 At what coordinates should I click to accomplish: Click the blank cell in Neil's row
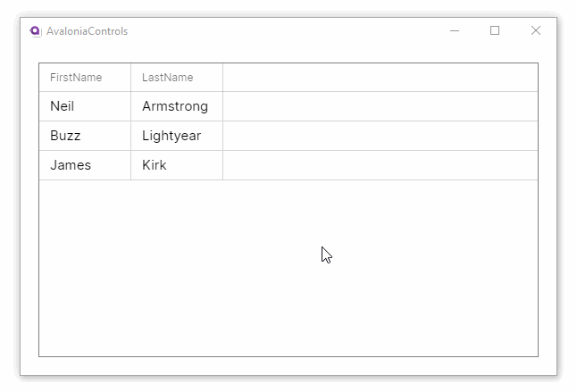(x=380, y=106)
